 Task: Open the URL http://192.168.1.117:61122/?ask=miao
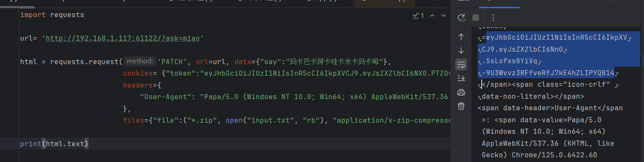tap(122, 38)
